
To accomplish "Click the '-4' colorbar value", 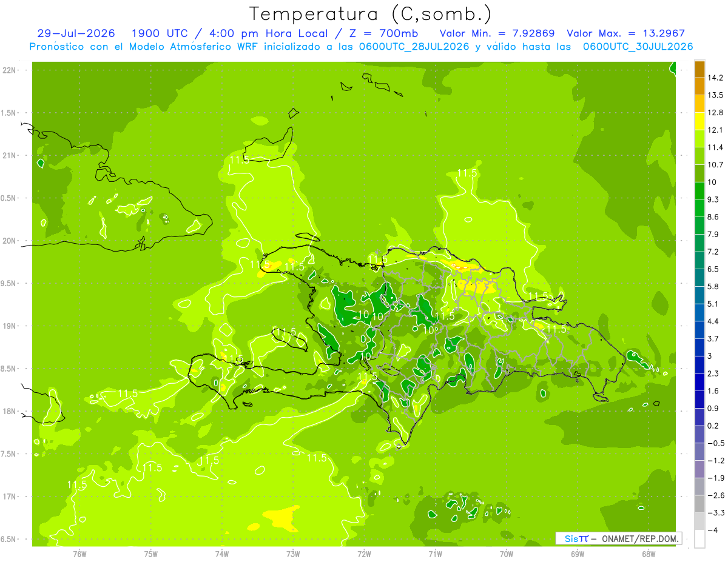I will [712, 530].
